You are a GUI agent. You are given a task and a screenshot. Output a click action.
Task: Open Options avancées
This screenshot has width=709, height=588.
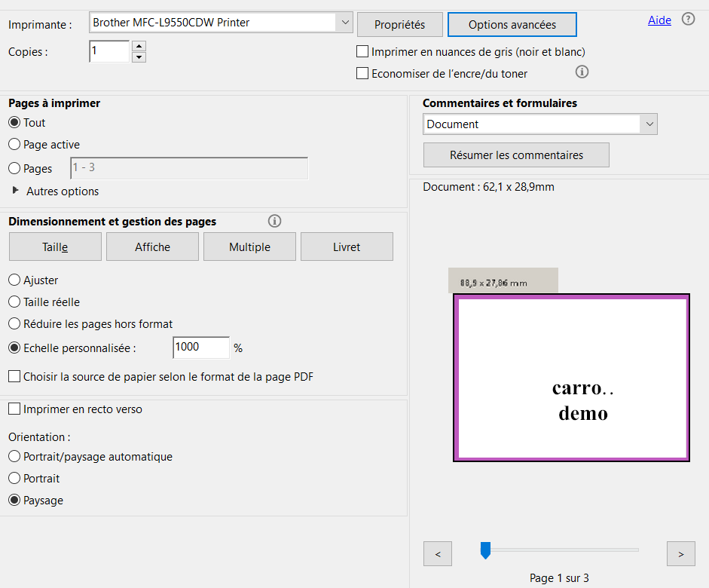(x=512, y=24)
